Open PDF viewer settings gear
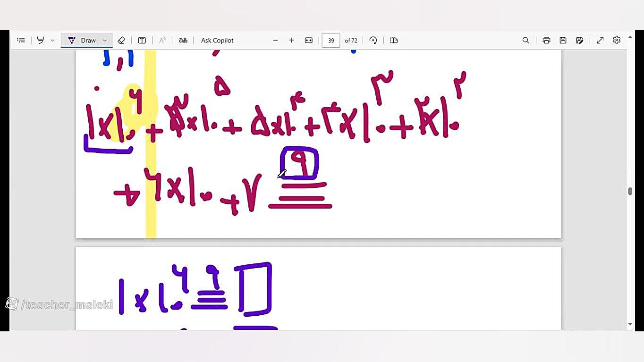This screenshot has width=644, height=362. click(x=617, y=40)
